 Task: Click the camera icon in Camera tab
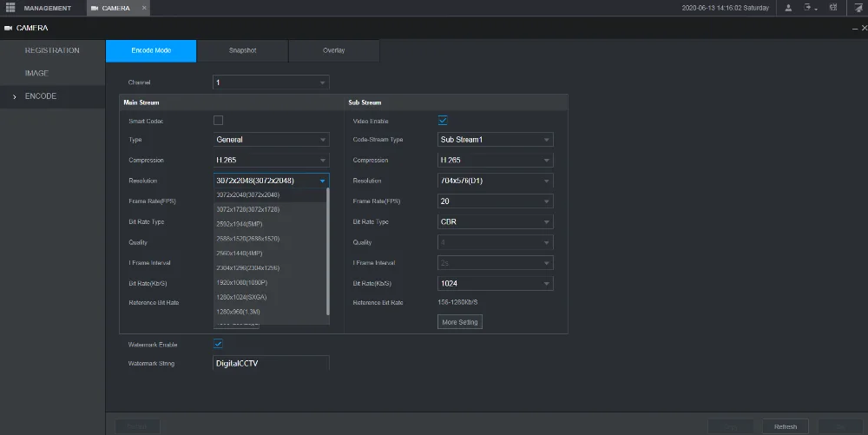click(95, 8)
